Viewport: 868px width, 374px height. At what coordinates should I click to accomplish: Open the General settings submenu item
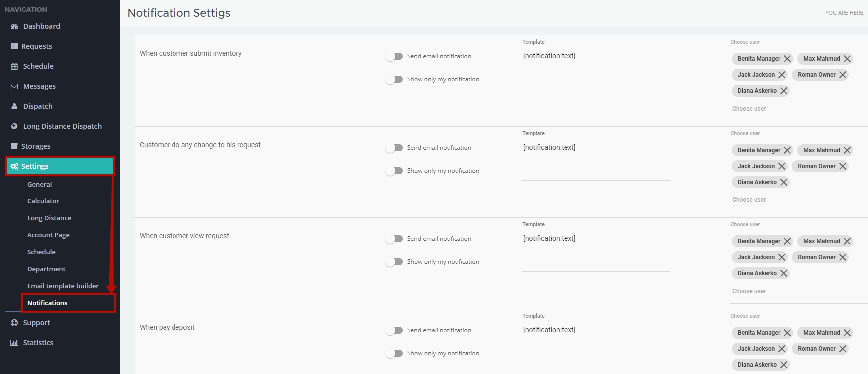40,184
